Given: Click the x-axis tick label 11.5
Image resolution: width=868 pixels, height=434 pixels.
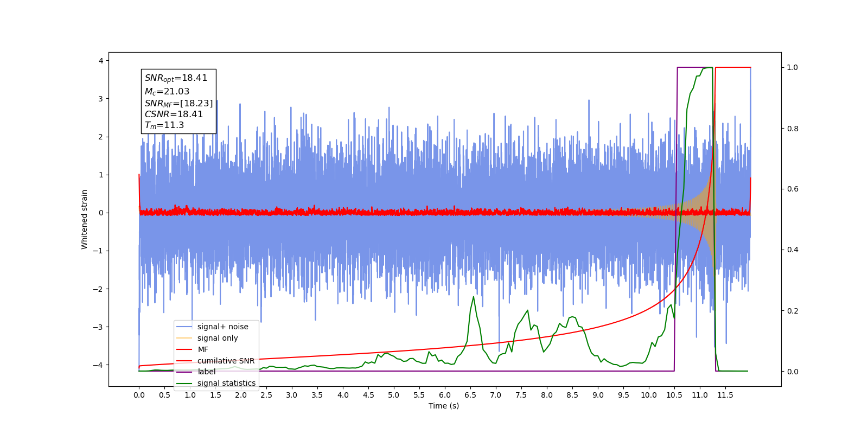Looking at the screenshot, I should (725, 395).
